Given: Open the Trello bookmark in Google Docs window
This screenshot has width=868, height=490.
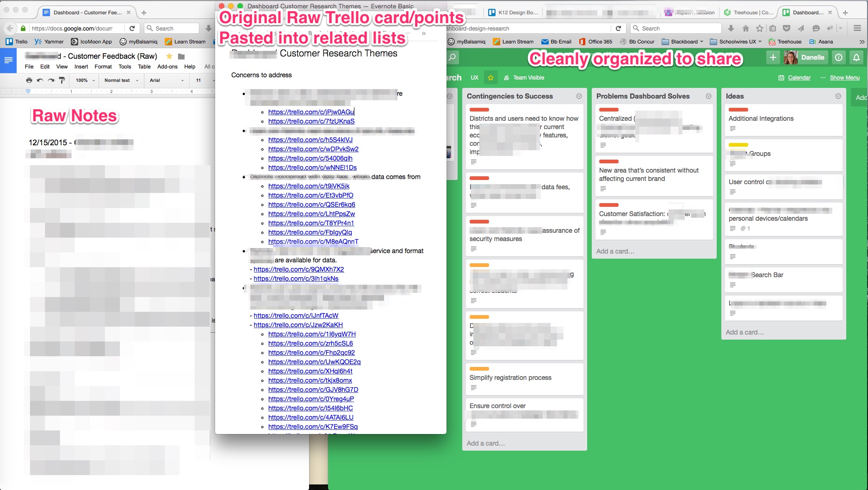Looking at the screenshot, I should pyautogui.click(x=17, y=42).
